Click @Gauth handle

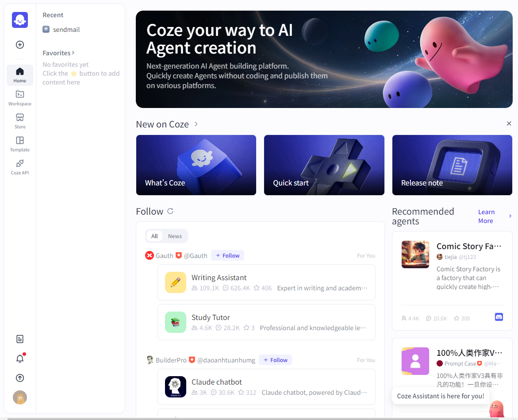[x=196, y=255]
